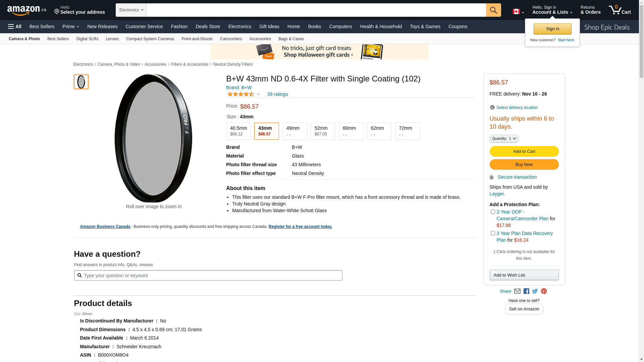
Task: Select the 52mm size swatch
Action: pos(323,131)
